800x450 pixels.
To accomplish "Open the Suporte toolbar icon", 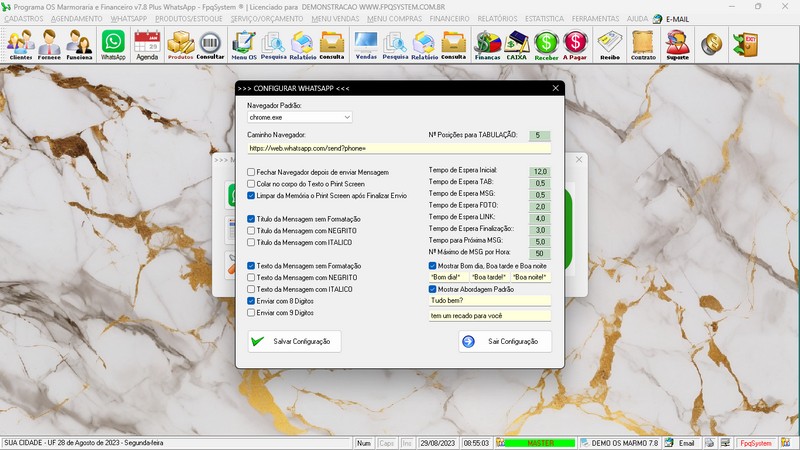I will 678,45.
